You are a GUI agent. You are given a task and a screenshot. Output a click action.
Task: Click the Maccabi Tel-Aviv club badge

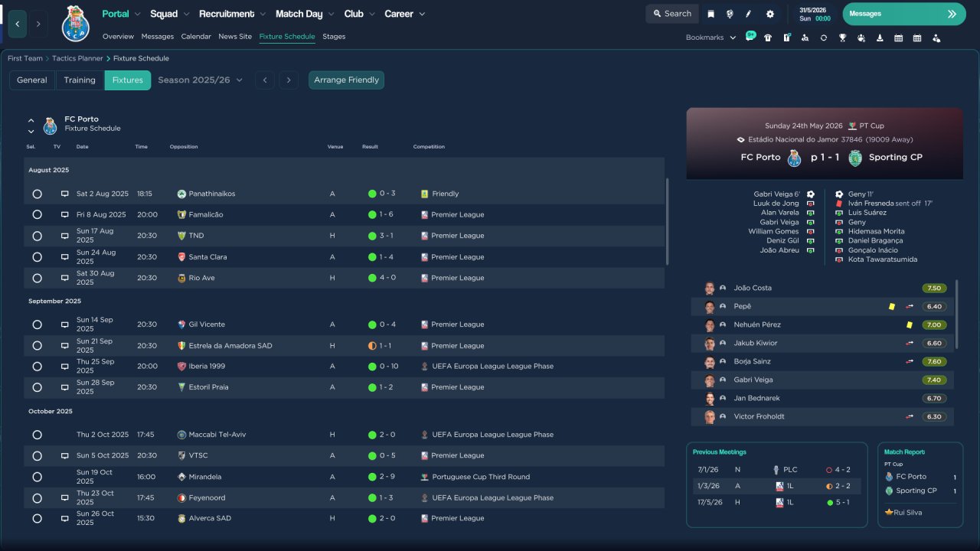(181, 435)
